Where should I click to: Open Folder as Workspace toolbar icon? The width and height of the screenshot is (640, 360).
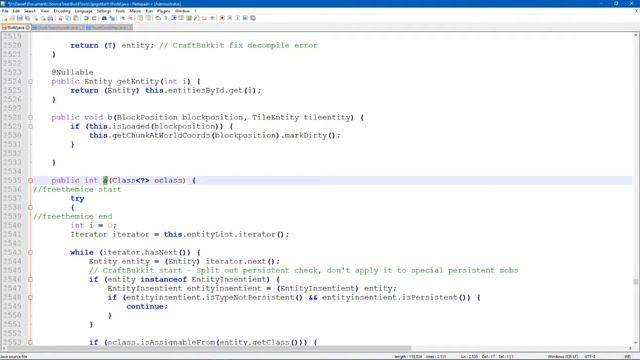[x=204, y=18]
